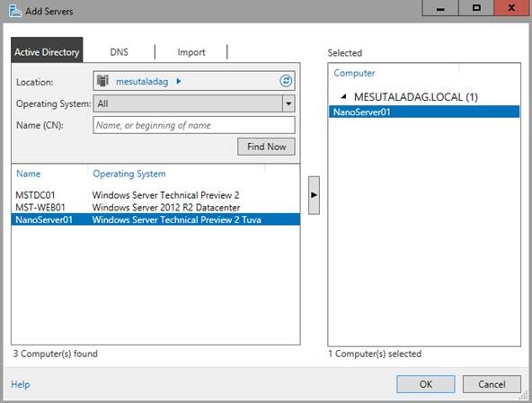Viewport: 532px width, 403px height.
Task: Confirm with the OK button
Action: [x=426, y=384]
